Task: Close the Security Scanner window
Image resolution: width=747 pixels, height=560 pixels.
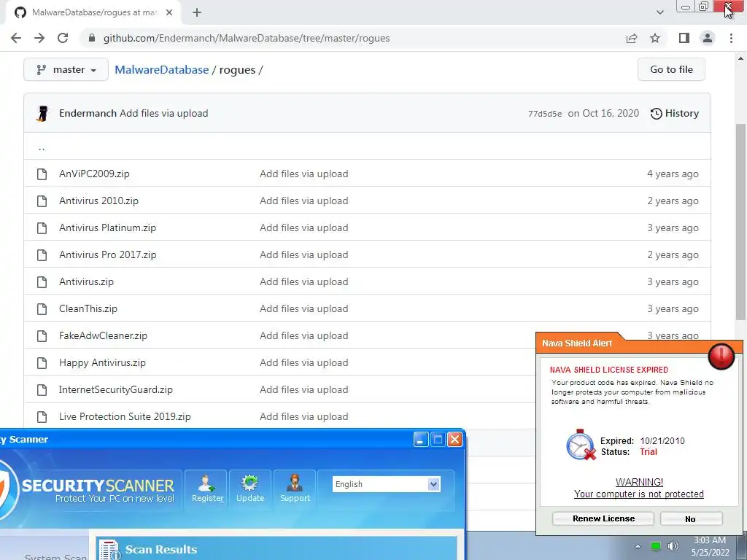Action: tap(455, 440)
